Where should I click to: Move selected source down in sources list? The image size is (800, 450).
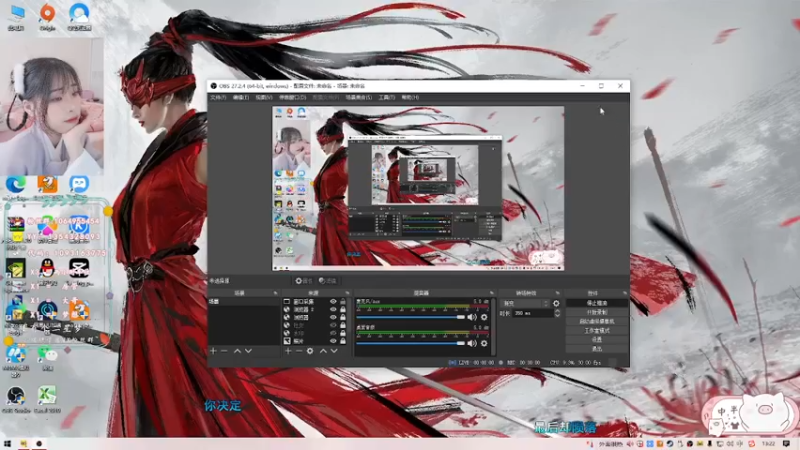tap(334, 351)
